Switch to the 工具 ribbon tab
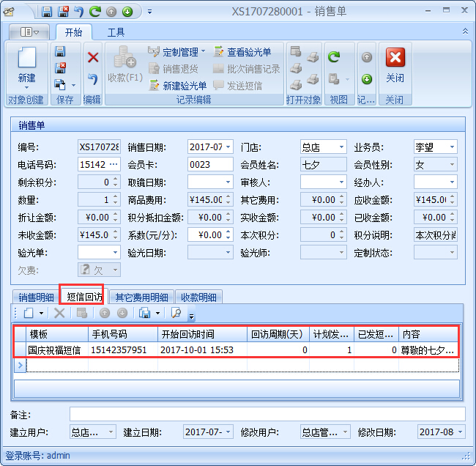This screenshot has width=476, height=466. [116, 32]
